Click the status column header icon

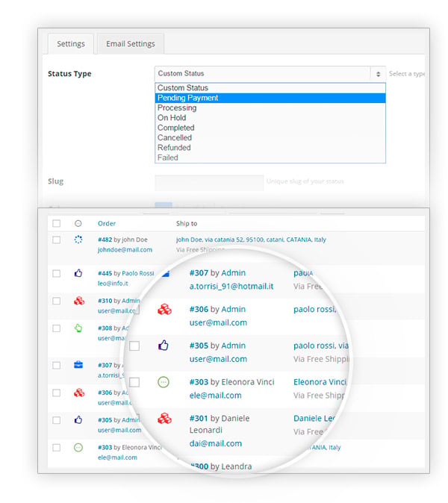78,224
